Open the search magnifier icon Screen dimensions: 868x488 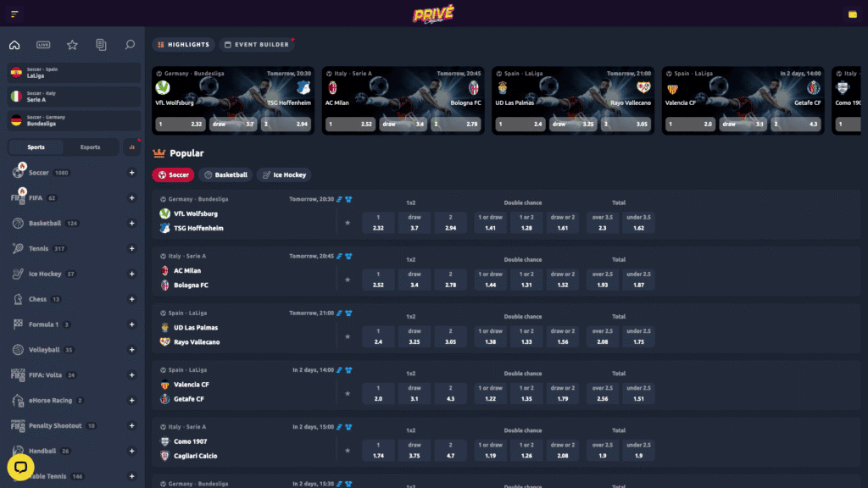click(x=130, y=45)
